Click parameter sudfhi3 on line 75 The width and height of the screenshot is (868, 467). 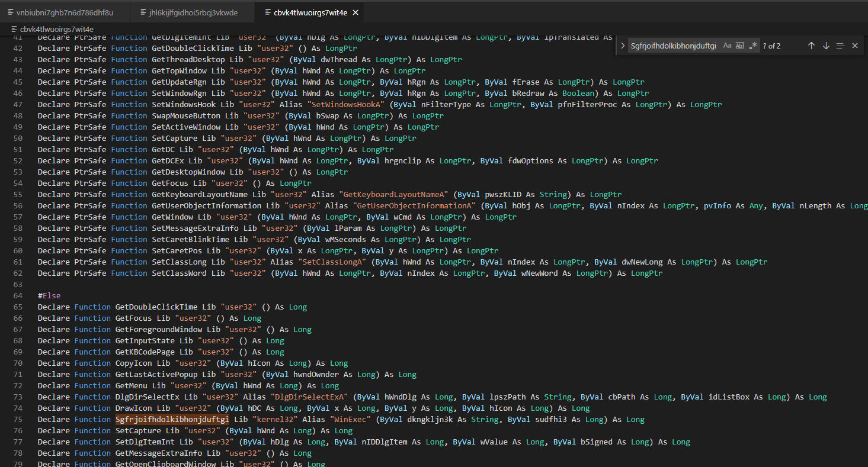[552, 419]
